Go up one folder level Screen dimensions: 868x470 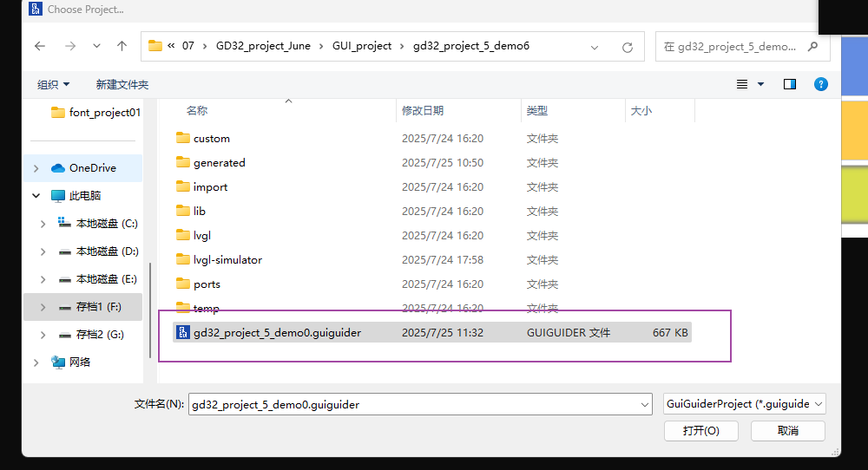pos(122,47)
